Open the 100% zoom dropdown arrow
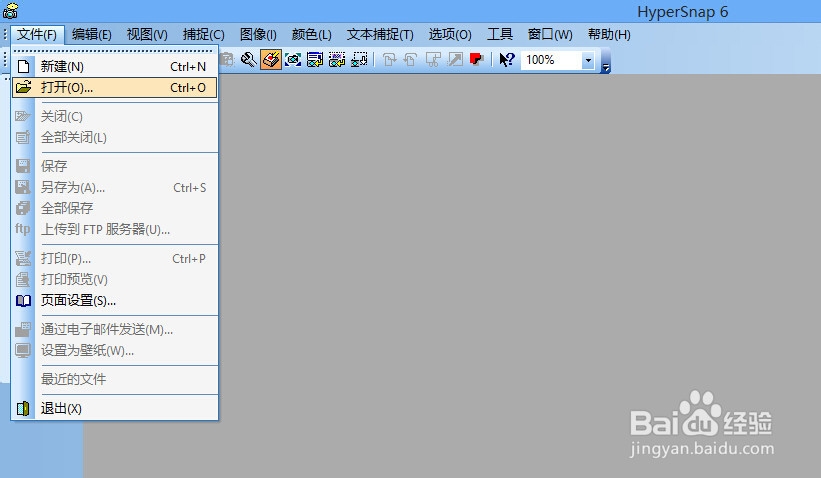 click(x=588, y=60)
